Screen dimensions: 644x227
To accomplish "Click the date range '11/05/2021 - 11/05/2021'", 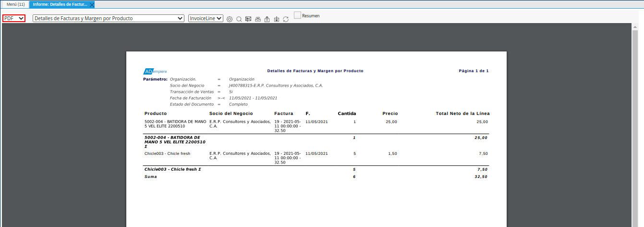I will pyautogui.click(x=253, y=98).
